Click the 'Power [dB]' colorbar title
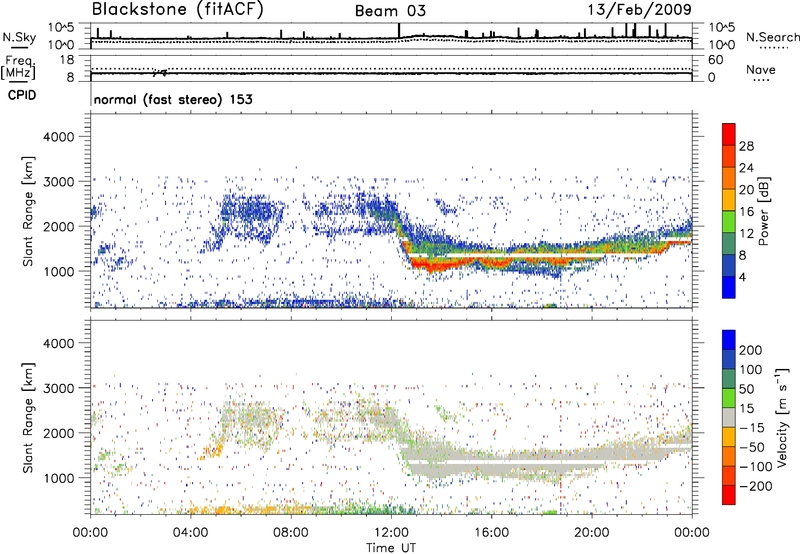This screenshot has width=800, height=554. [x=763, y=211]
